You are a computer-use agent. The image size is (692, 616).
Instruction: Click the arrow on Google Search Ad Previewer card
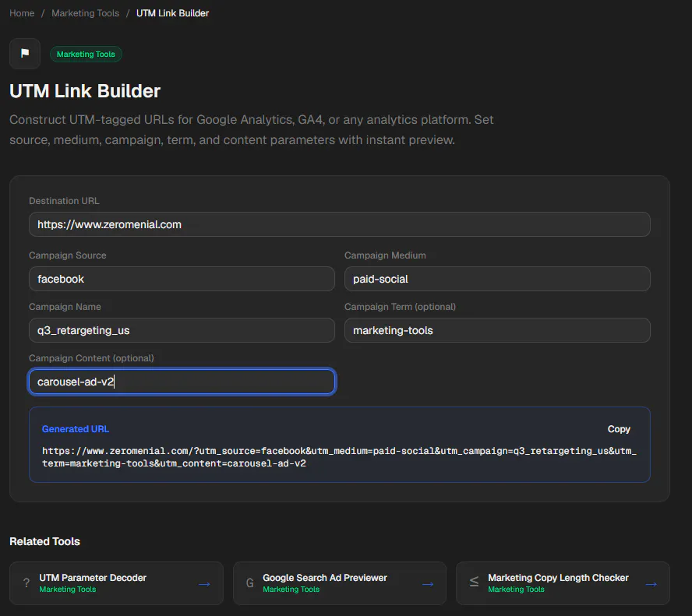tap(428, 584)
